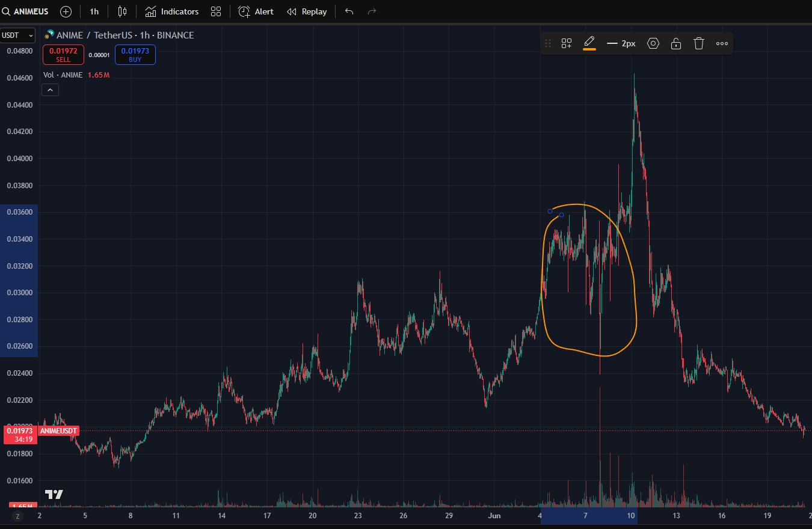This screenshot has height=529, width=812.
Task: Click the 10 date on the time axis
Action: (x=631, y=516)
